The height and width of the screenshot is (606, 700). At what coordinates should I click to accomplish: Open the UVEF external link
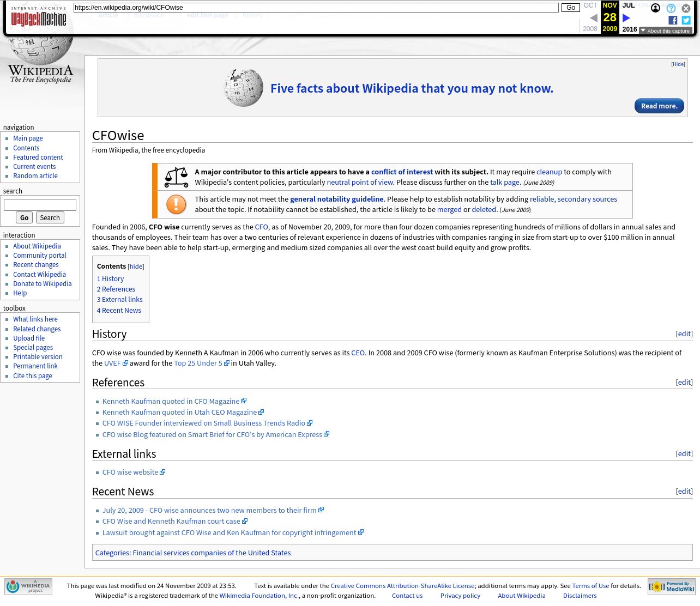coord(116,363)
